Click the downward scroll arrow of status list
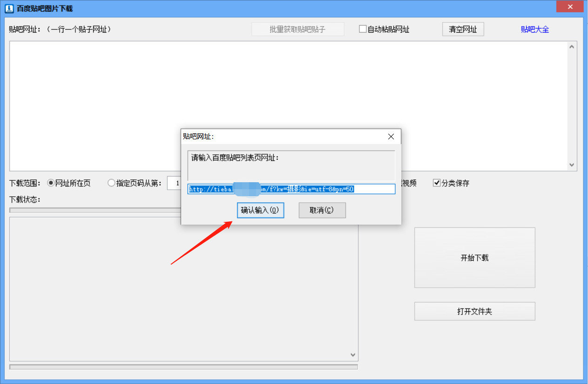The height and width of the screenshot is (384, 588). click(352, 355)
